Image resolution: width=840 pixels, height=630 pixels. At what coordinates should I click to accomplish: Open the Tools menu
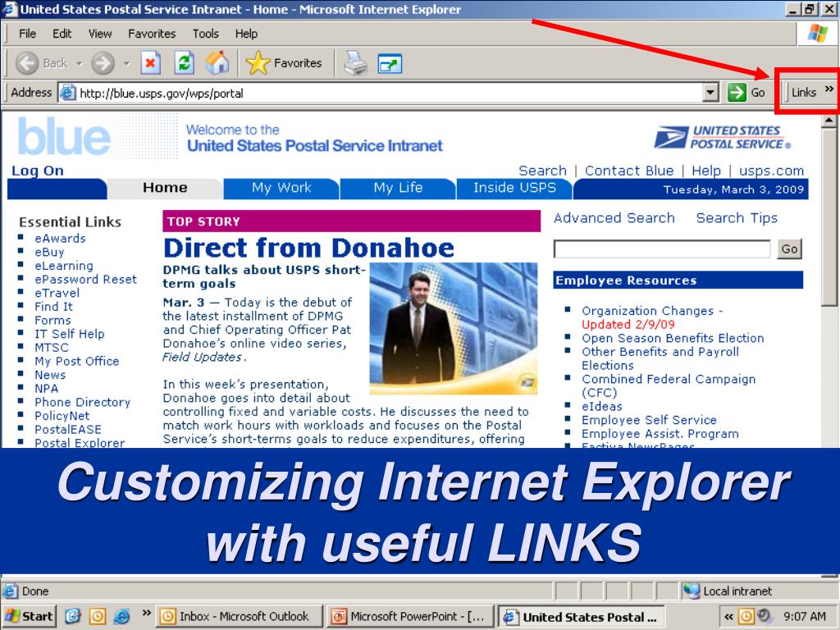click(x=206, y=34)
